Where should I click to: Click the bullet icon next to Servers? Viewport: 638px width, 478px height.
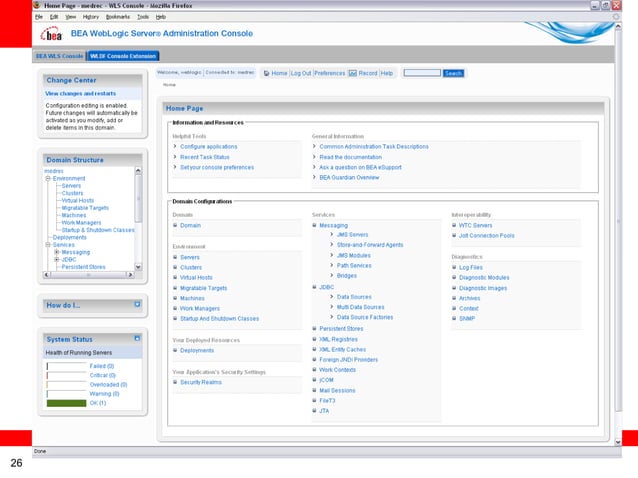coord(175,257)
